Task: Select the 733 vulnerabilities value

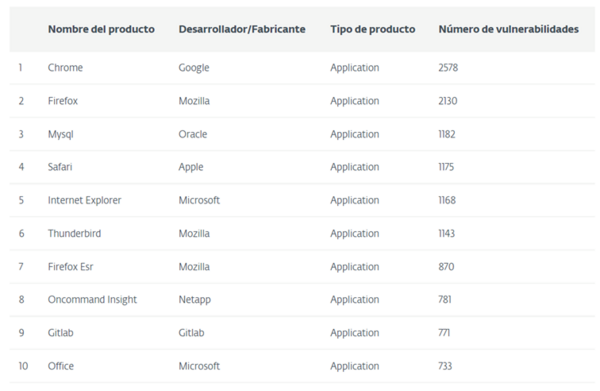Action: pos(445,366)
